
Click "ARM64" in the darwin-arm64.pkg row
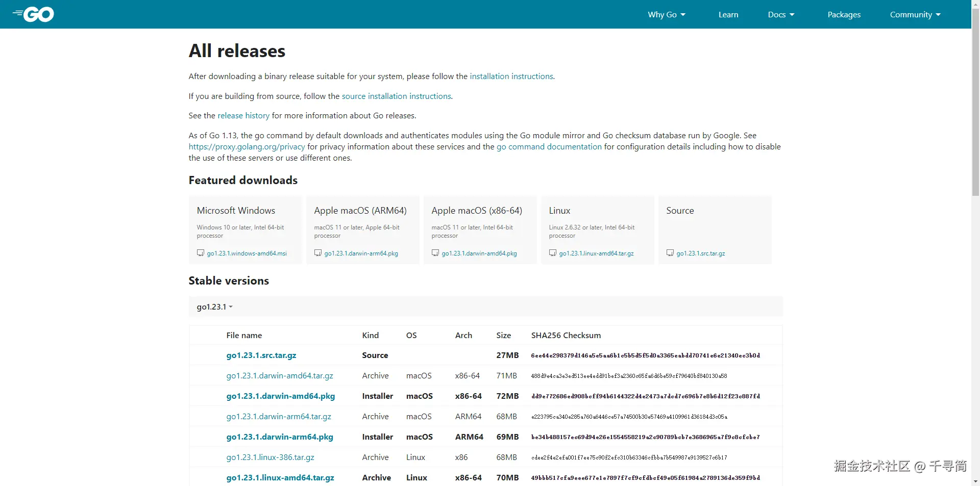(x=469, y=437)
